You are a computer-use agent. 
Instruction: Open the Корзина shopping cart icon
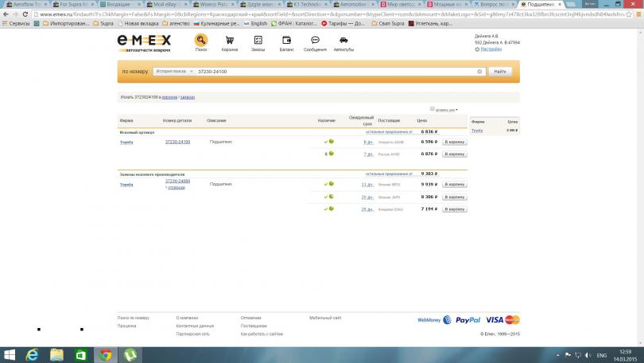click(x=230, y=41)
